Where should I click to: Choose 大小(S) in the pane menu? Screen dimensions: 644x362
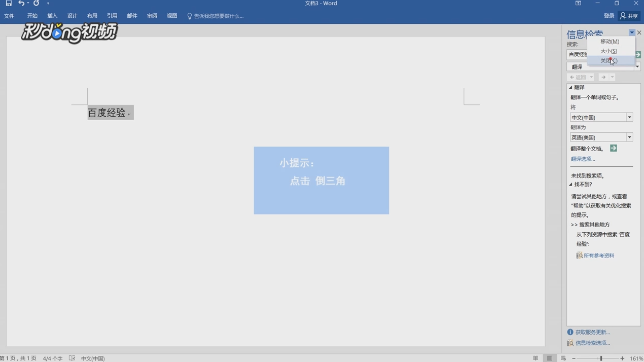[610, 51]
